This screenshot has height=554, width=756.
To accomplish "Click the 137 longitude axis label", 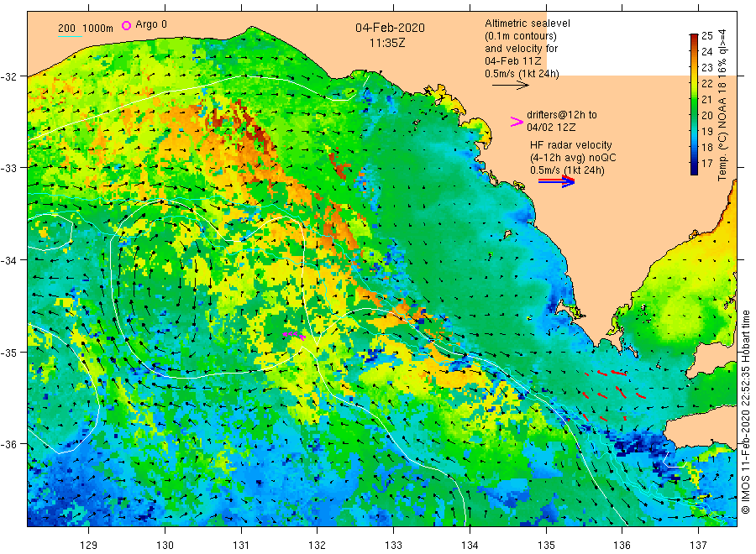I will point(698,546).
